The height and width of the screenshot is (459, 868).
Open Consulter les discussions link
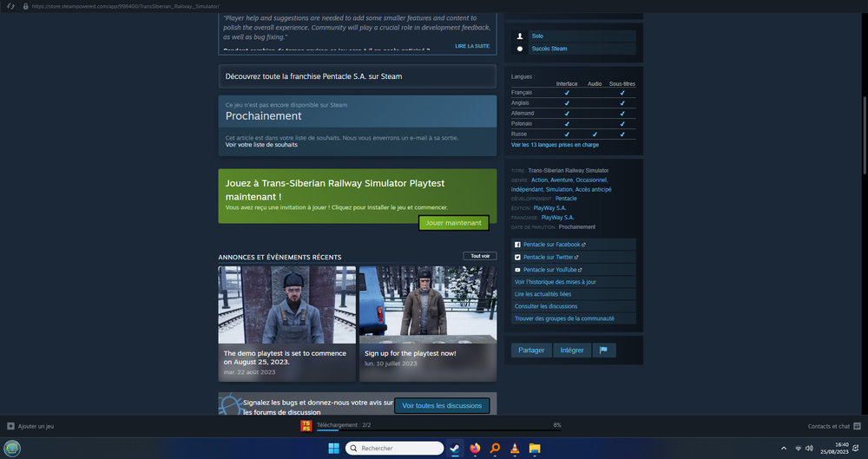point(573,306)
